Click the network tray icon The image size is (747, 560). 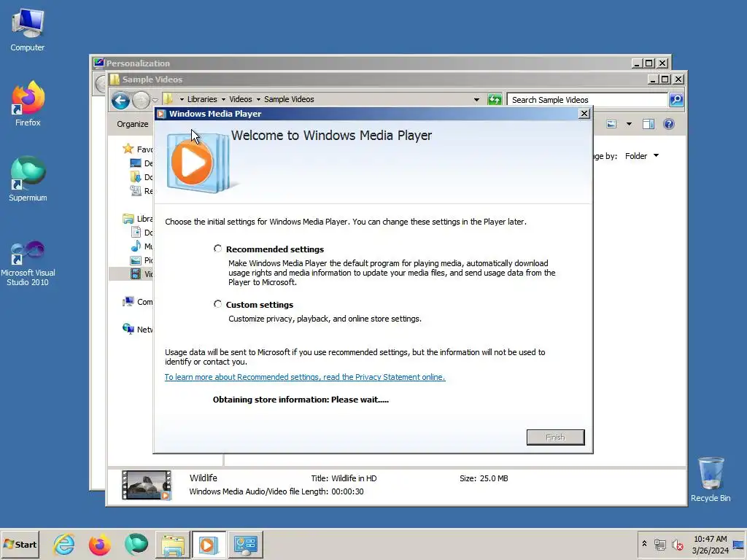(659, 544)
